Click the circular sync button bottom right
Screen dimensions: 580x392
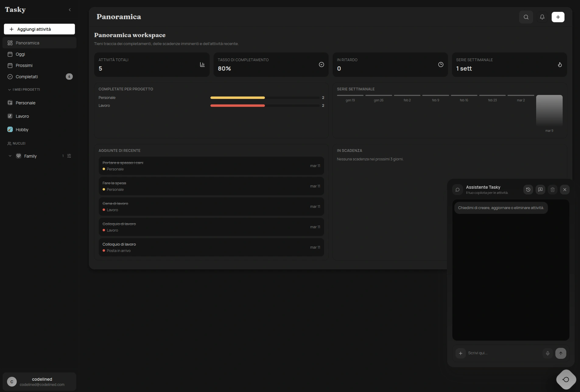(566, 380)
